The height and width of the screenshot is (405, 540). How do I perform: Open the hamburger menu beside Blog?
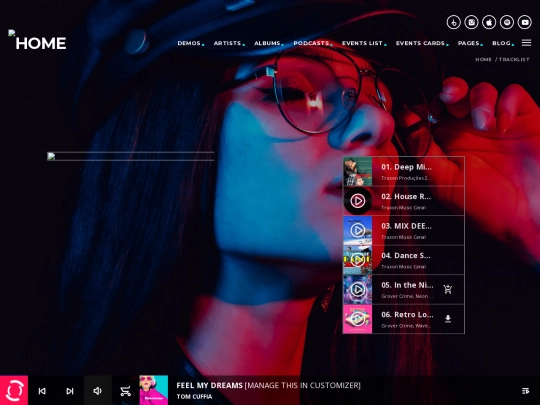tap(526, 43)
